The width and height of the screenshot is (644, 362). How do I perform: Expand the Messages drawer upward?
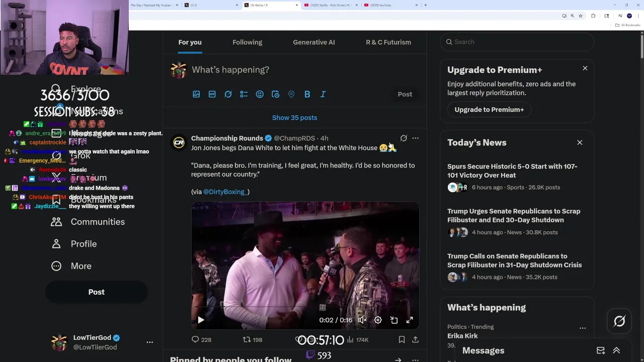[x=616, y=350]
